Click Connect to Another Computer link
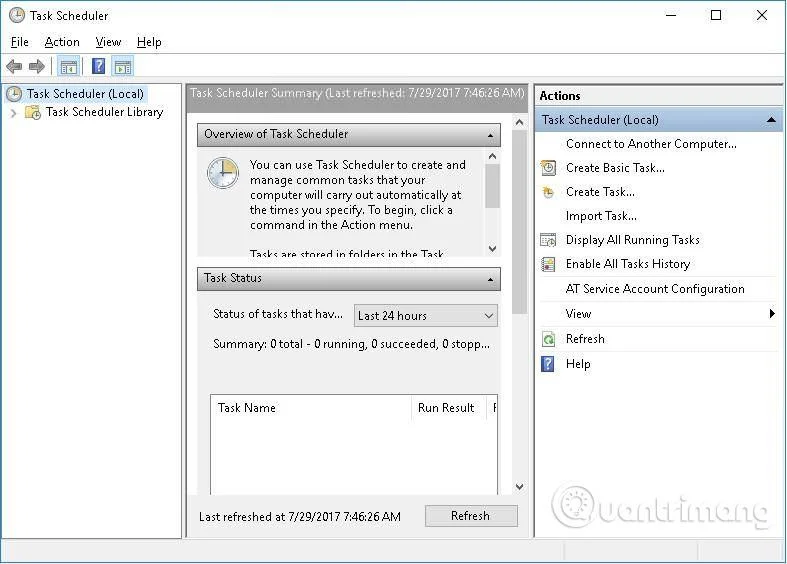The width and height of the screenshot is (787, 564). 651,144
